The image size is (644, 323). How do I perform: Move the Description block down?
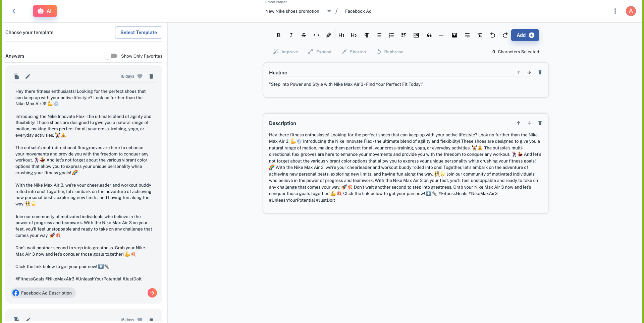(529, 123)
